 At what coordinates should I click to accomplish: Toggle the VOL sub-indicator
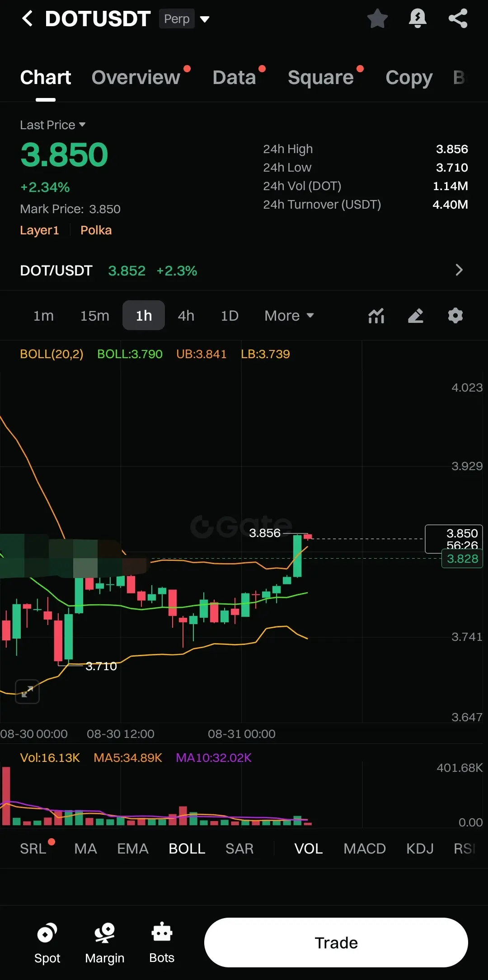pyautogui.click(x=308, y=849)
